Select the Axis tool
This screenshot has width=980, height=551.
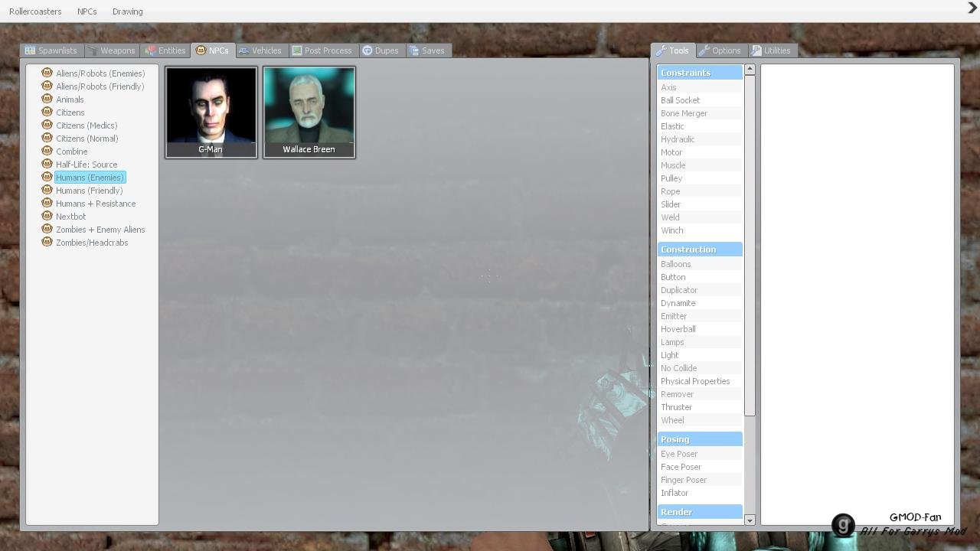click(700, 87)
